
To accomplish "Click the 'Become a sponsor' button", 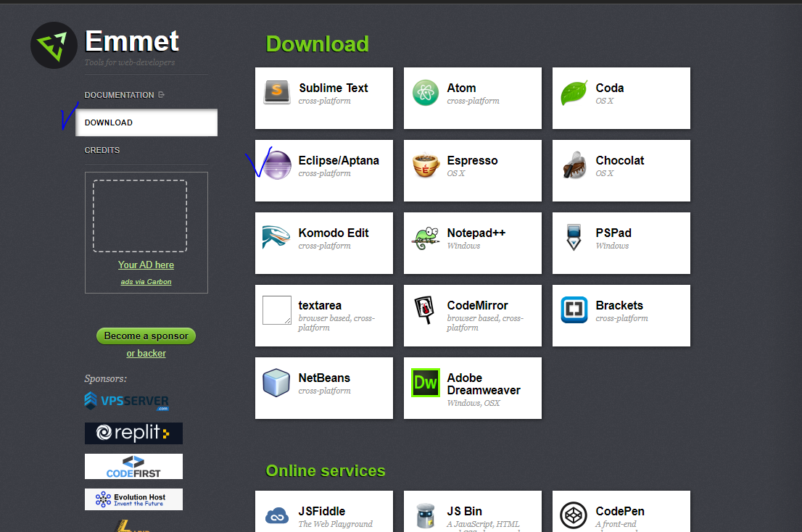I will click(146, 336).
